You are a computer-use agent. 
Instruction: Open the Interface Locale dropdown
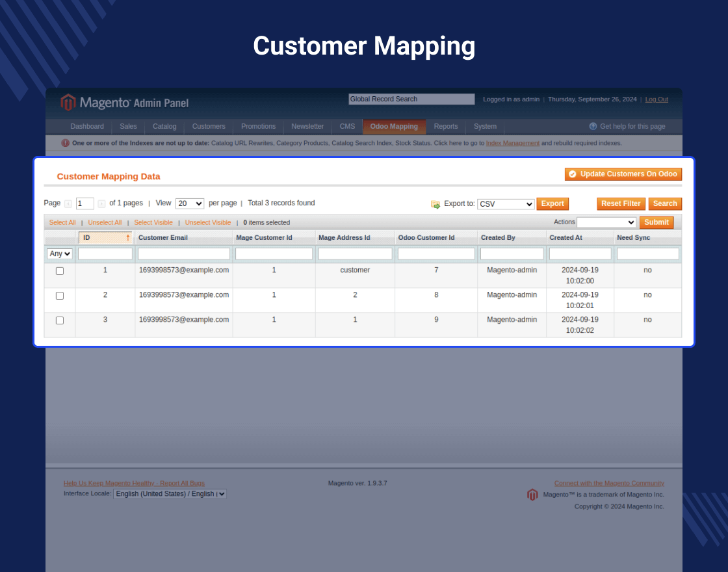[x=170, y=494]
